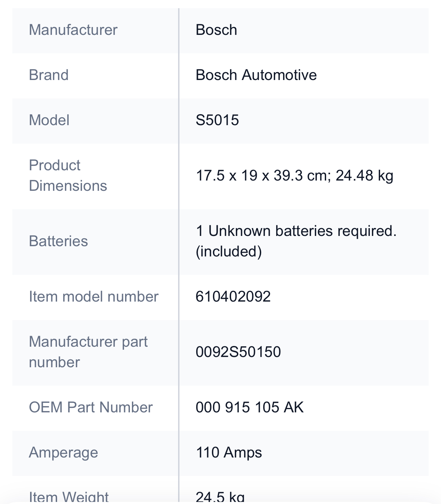Select the Bosch manufacturer value
The image size is (441, 504).
[x=216, y=30]
